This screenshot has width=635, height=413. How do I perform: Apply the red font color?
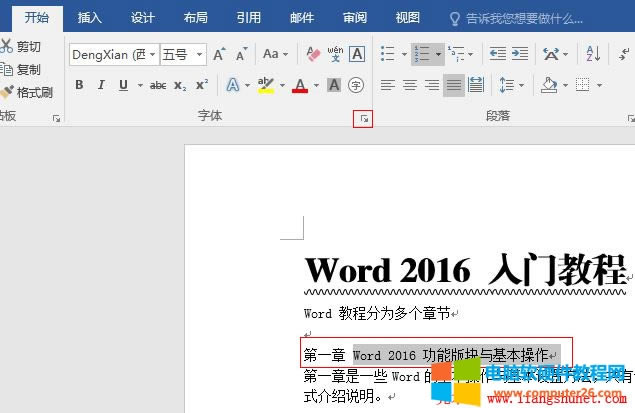click(298, 86)
